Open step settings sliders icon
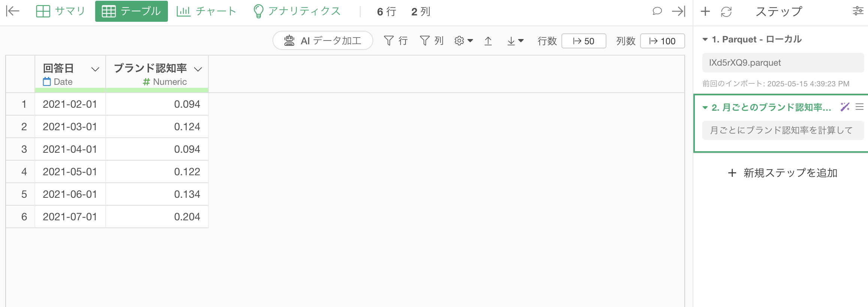This screenshot has height=307, width=868. pos(858,11)
